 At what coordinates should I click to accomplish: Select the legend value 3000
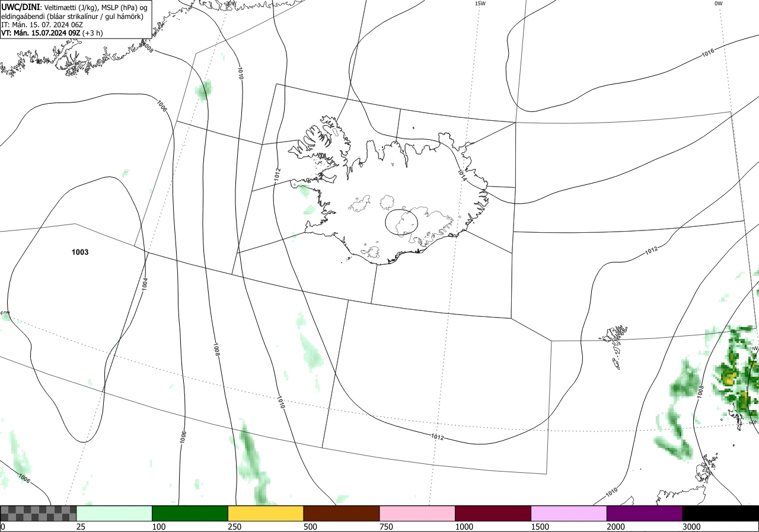(x=691, y=527)
